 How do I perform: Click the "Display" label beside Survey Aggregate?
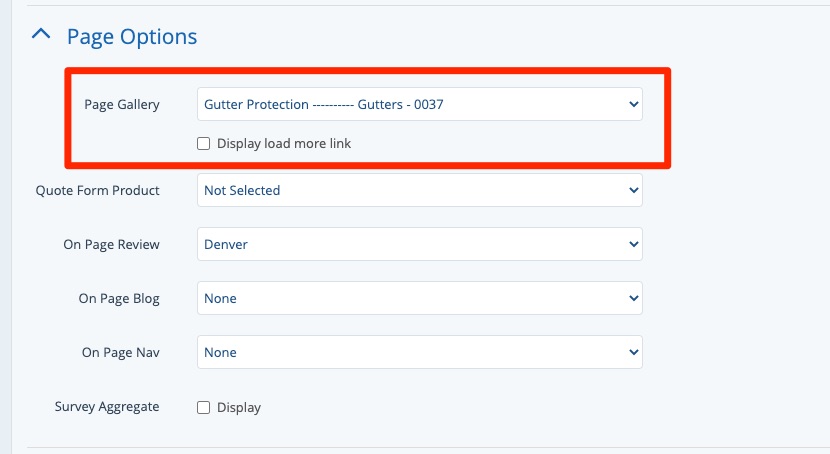[239, 408]
